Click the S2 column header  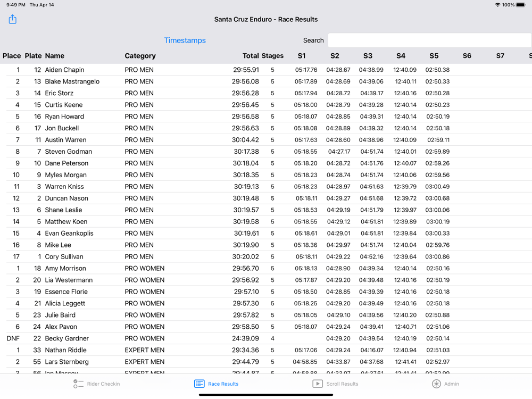pyautogui.click(x=335, y=56)
